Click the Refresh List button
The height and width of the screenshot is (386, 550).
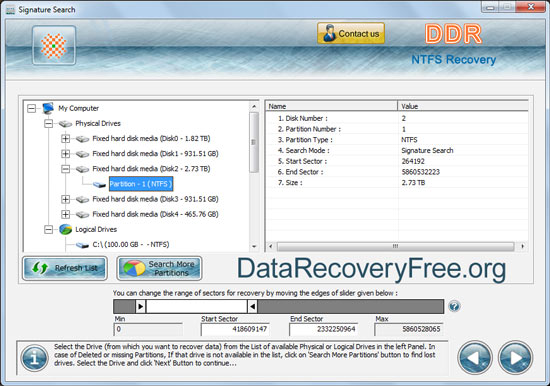(x=65, y=268)
